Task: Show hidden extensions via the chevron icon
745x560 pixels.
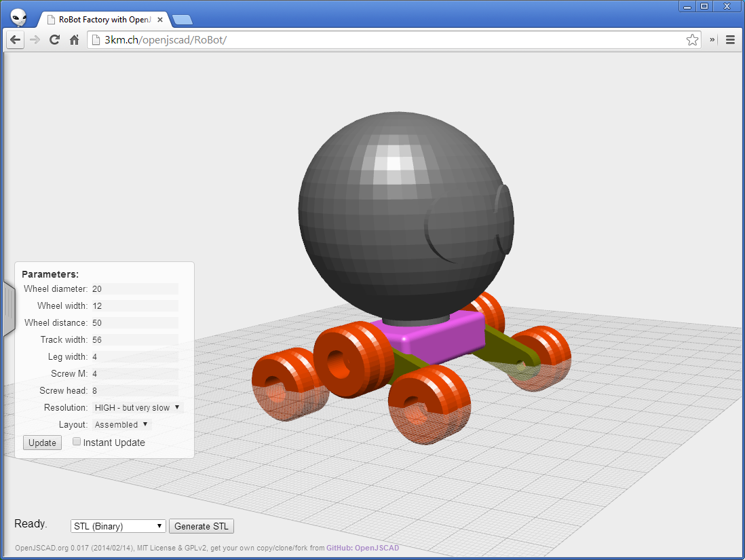Action: click(712, 40)
